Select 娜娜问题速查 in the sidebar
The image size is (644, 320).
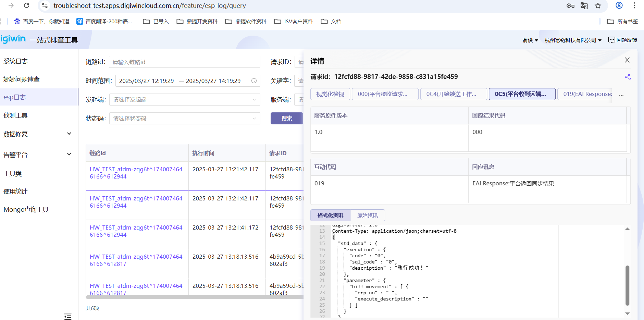[39, 79]
